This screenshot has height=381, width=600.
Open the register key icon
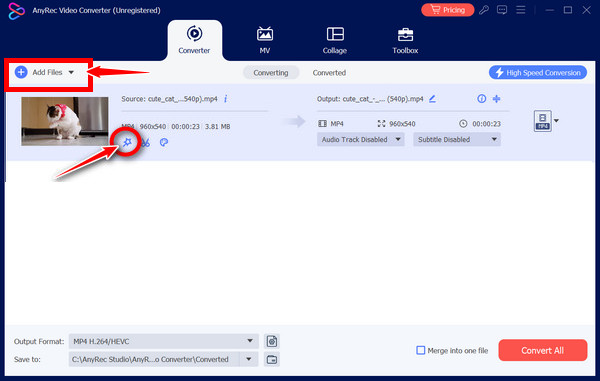coord(484,10)
